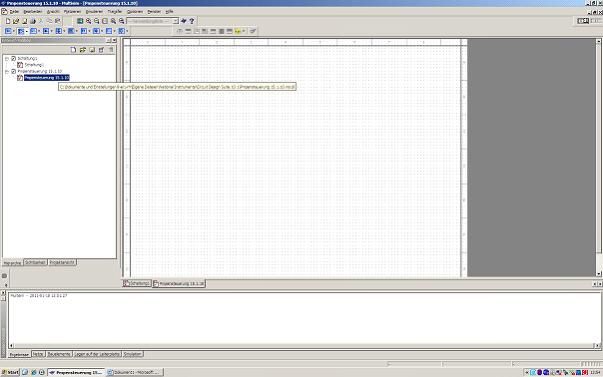Flip the simulation run switch at top right

pos(583,21)
